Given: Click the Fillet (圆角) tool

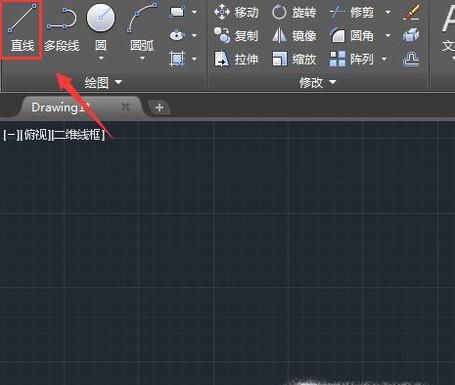Looking at the screenshot, I should (352, 35).
